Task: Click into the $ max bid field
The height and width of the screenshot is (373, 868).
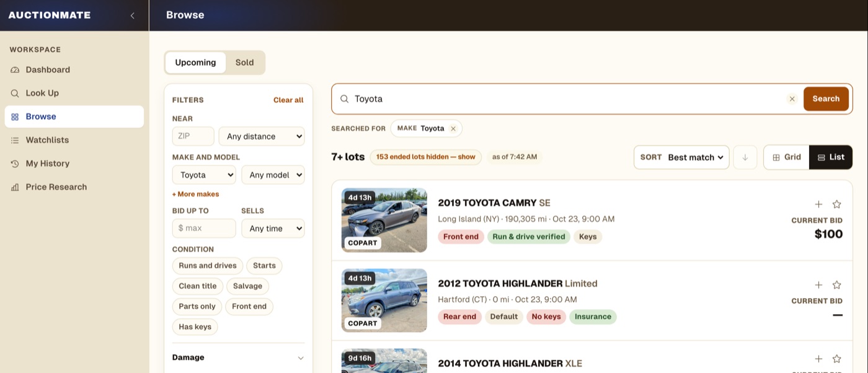Action: [204, 228]
